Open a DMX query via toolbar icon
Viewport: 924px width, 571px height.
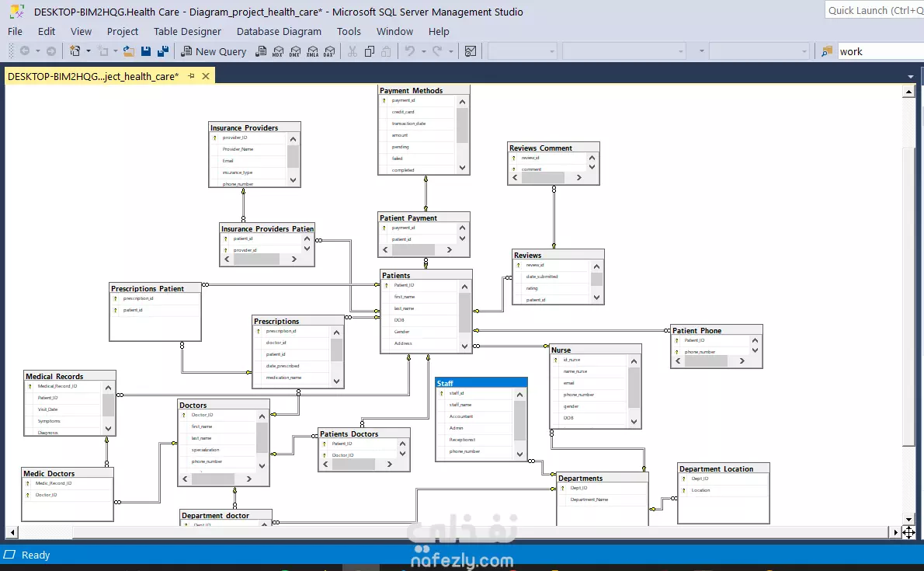click(295, 51)
